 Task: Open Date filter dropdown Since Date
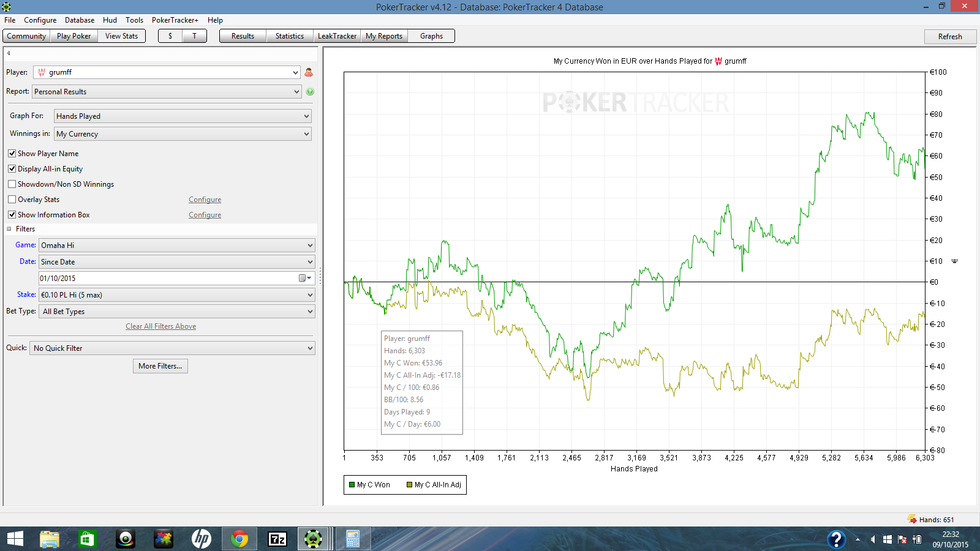click(x=177, y=261)
